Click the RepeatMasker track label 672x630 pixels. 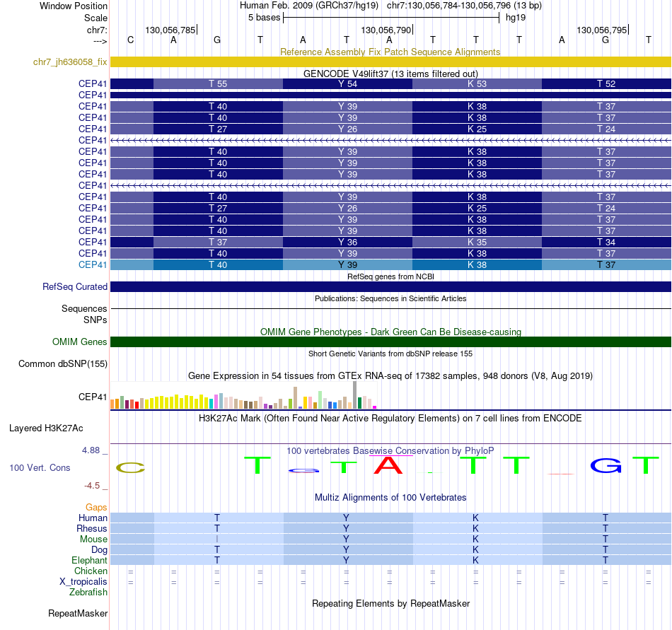coord(78,614)
